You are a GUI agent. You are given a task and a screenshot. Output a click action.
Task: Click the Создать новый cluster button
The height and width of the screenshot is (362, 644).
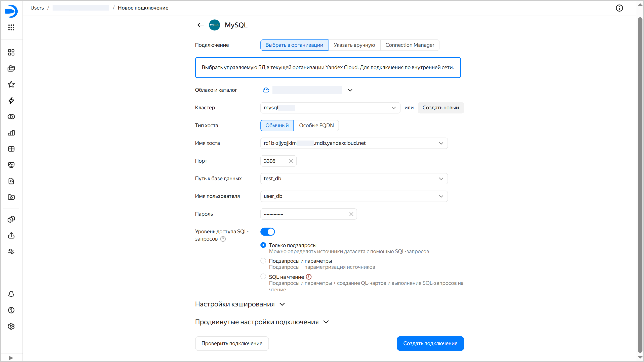441,108
